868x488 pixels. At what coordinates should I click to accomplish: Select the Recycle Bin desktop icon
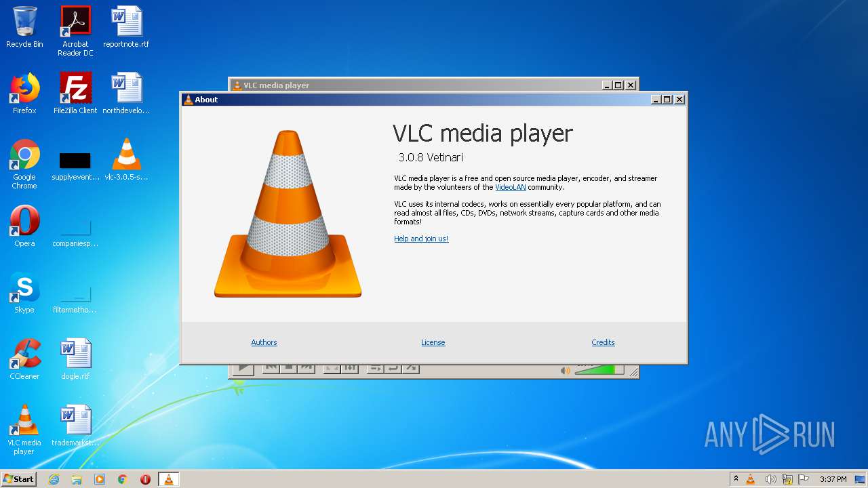(24, 27)
